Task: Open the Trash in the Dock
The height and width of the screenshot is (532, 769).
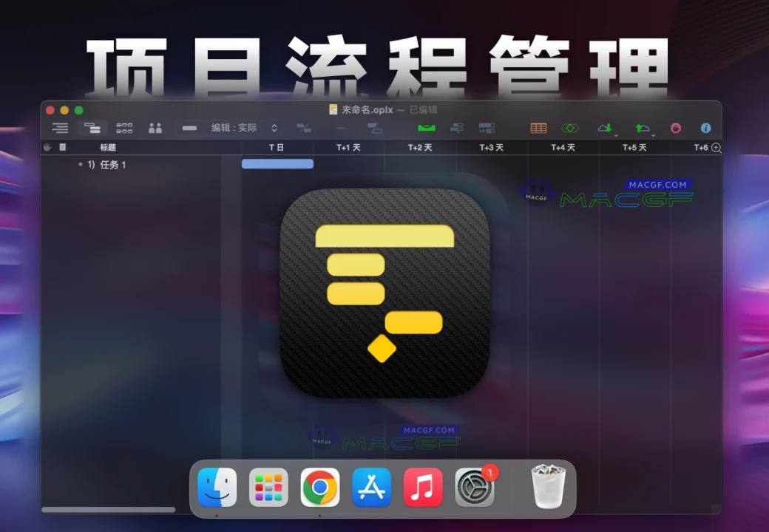Action: [546, 487]
